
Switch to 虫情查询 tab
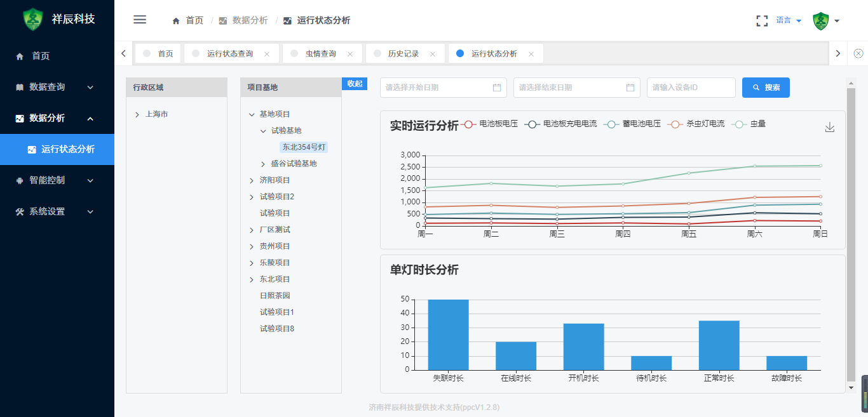[x=321, y=54]
